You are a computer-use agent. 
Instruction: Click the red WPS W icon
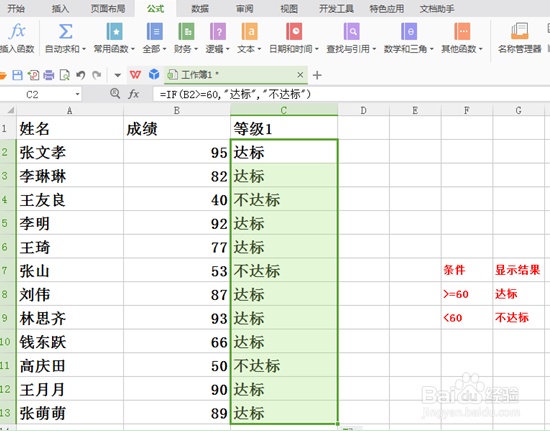coord(135,75)
